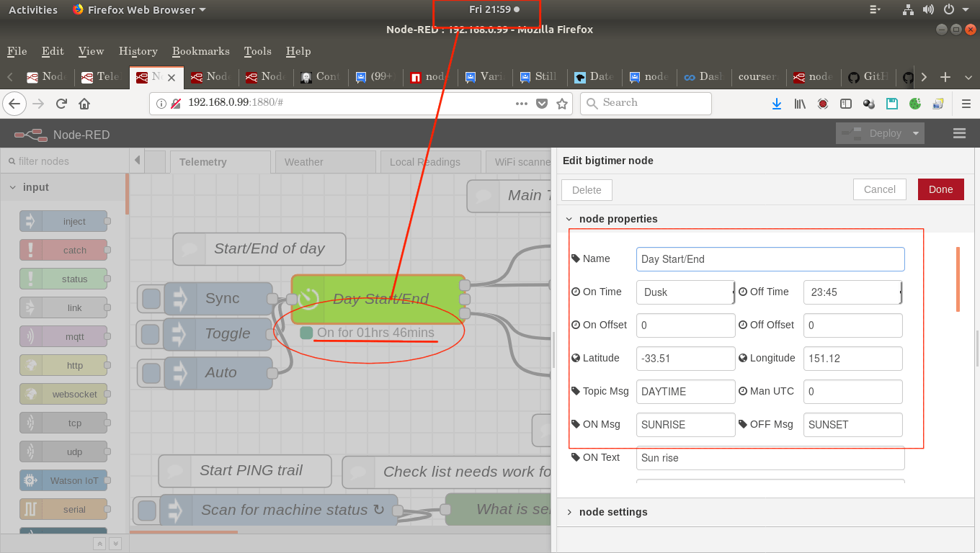Open a new browser tab

click(945, 77)
